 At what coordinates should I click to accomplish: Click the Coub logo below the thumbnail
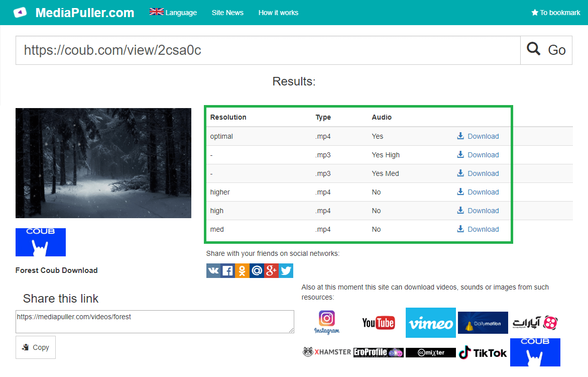[41, 242]
